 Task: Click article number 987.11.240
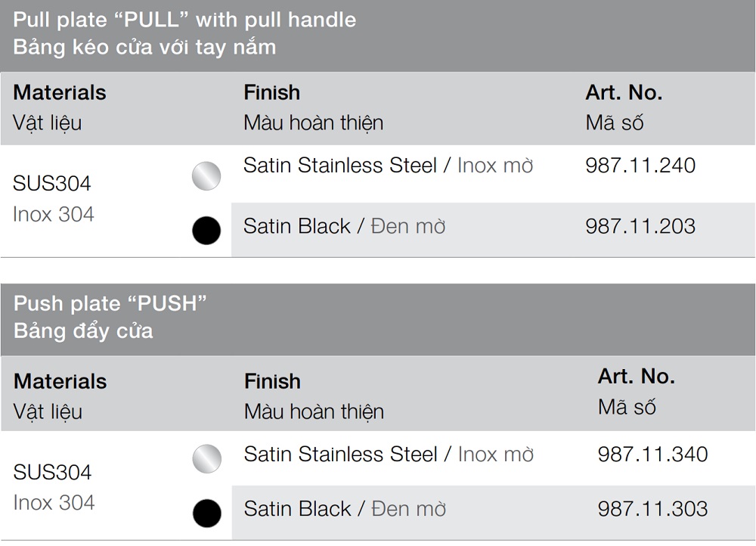tap(640, 166)
